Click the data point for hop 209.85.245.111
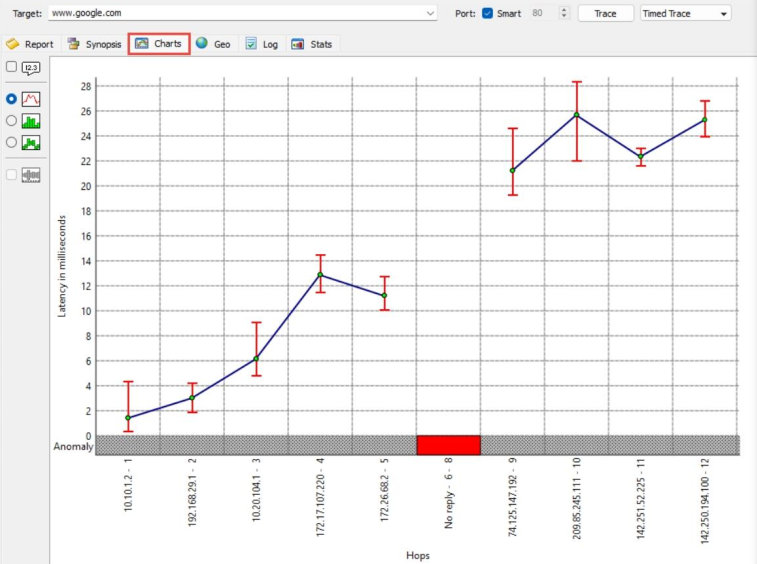 click(576, 114)
